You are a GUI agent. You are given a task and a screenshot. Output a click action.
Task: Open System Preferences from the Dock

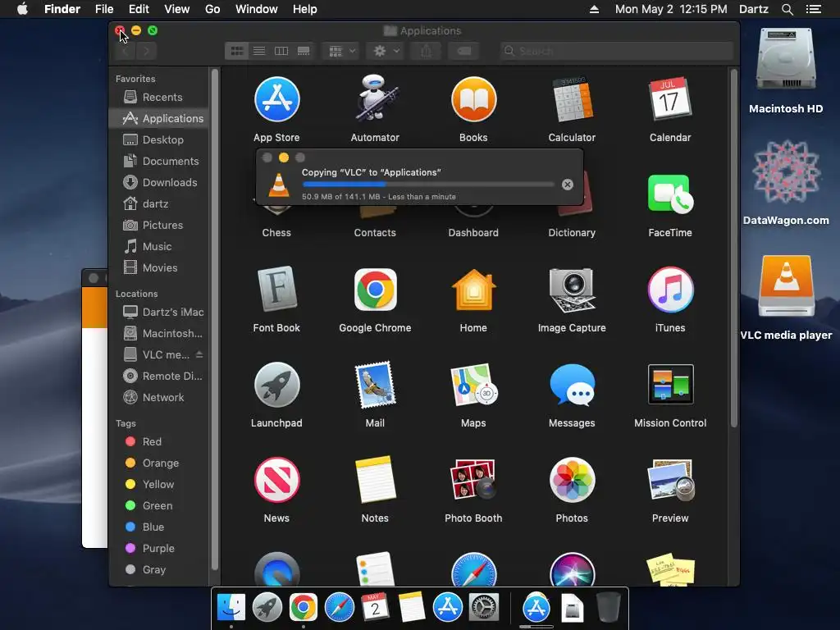click(484, 608)
